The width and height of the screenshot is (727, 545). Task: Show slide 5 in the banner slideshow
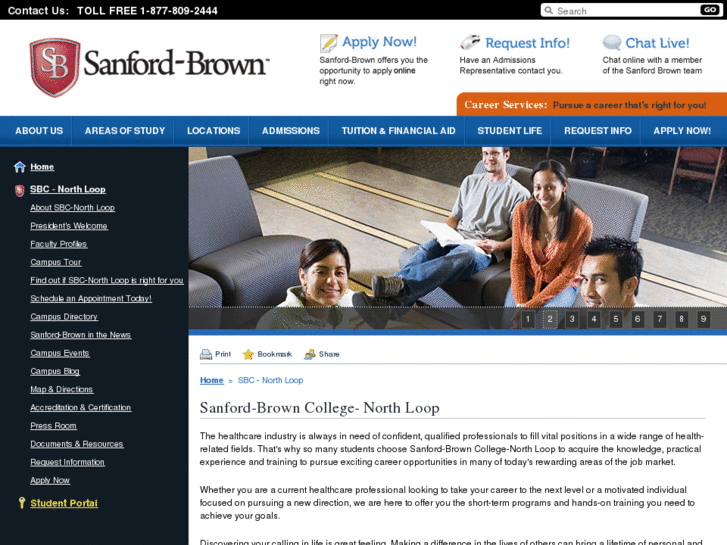[x=616, y=319]
